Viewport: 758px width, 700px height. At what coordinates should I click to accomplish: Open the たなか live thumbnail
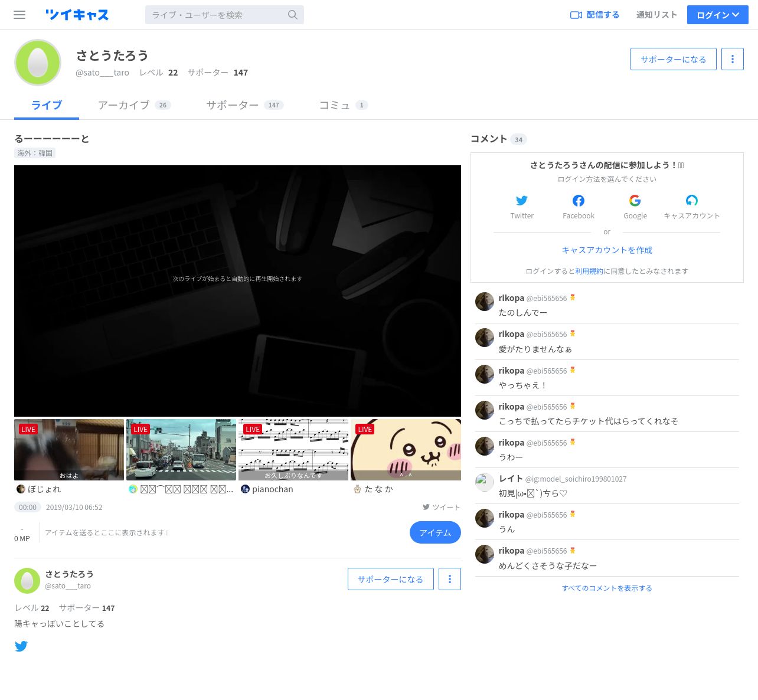coord(406,450)
